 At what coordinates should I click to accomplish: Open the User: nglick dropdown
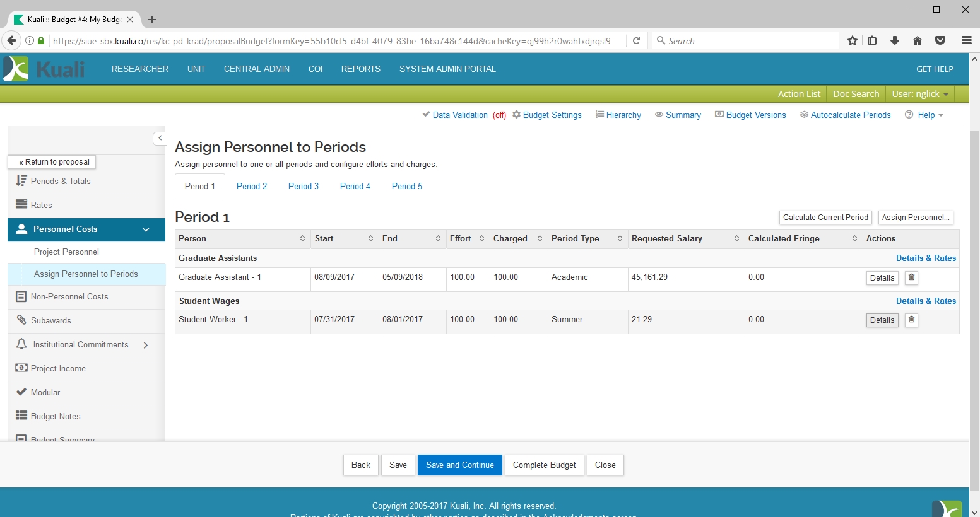pos(919,94)
